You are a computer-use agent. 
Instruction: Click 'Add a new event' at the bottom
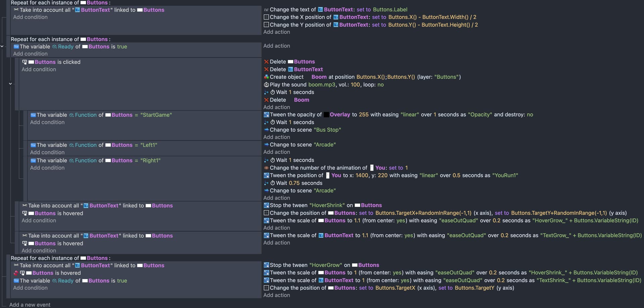tap(30, 305)
